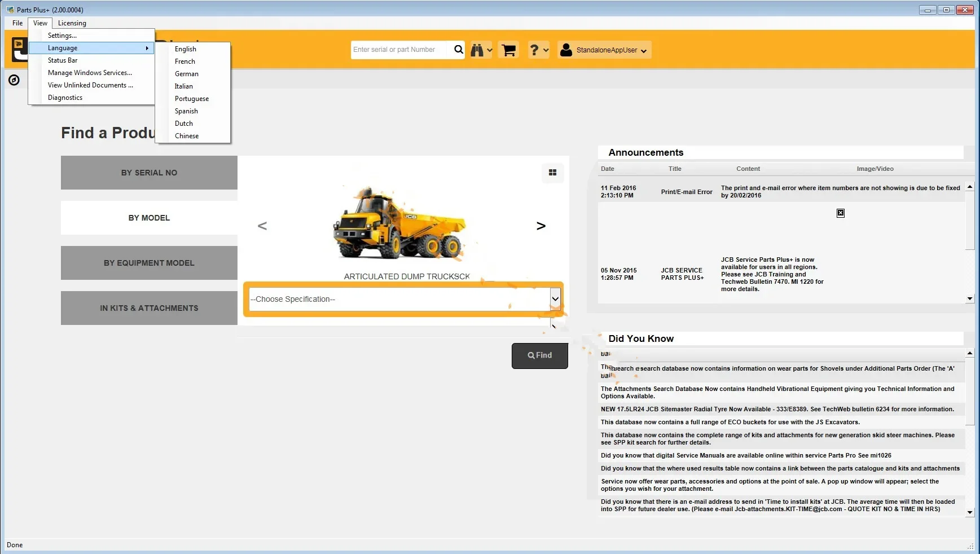Screen dimensions: 980x554
Task: Select German from the language list
Action: click(x=187, y=74)
